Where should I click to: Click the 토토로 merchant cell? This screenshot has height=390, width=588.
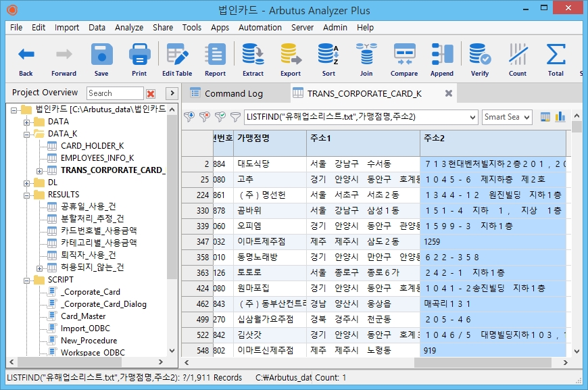point(270,272)
